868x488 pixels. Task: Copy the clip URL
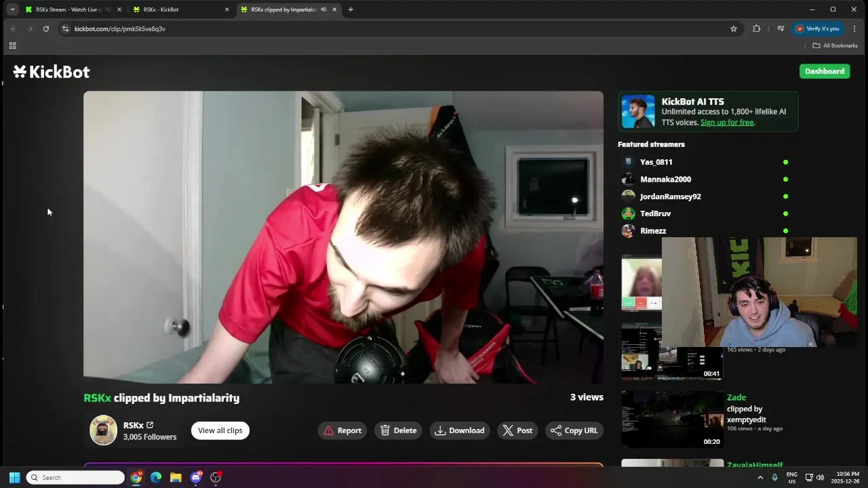click(x=574, y=430)
